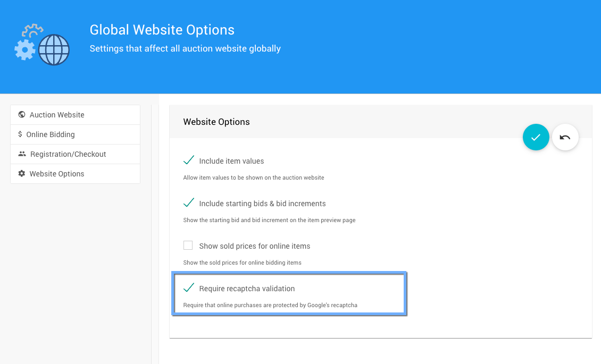The image size is (601, 364).
Task: Click the Website Options panel header
Action: coord(216,122)
